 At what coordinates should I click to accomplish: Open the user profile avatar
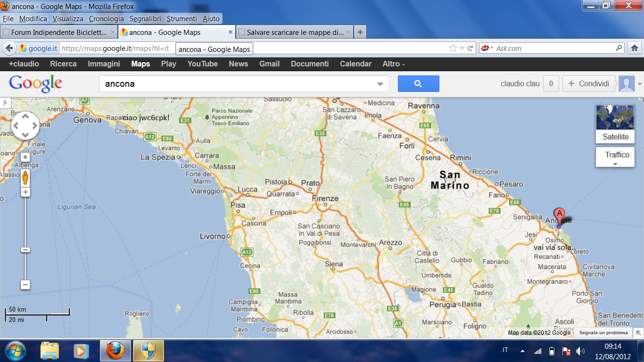(627, 83)
